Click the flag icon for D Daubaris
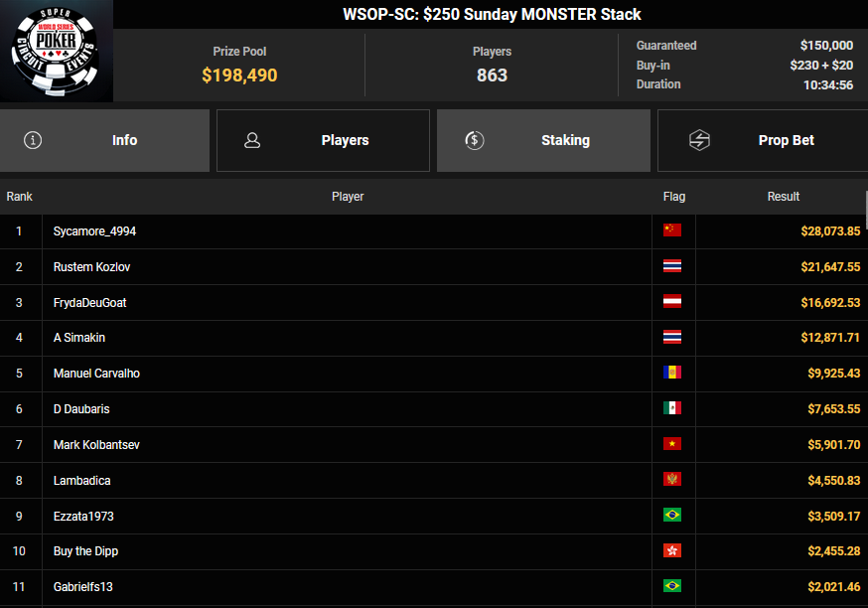Screen dimensions: 868x608 pyautogui.click(x=672, y=408)
